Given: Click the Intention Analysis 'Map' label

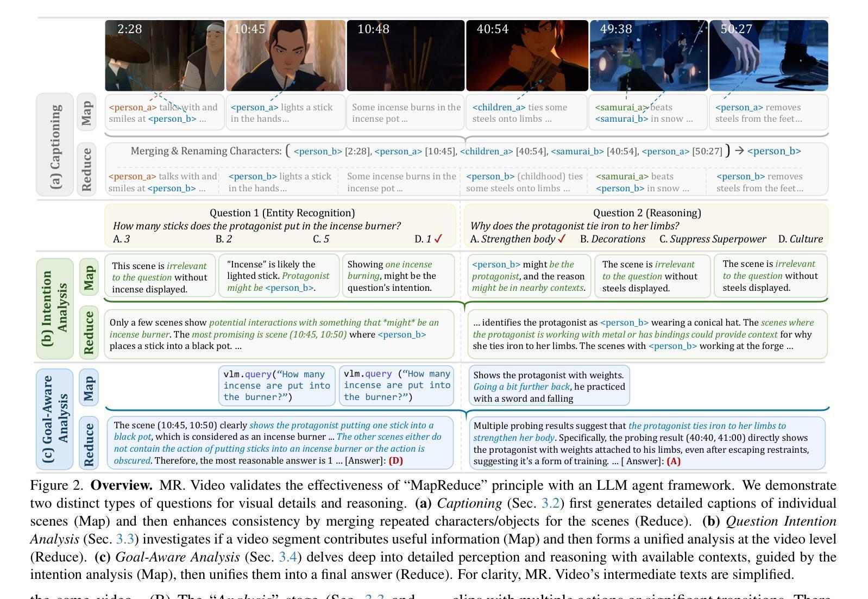Looking at the screenshot, I should click(x=88, y=277).
